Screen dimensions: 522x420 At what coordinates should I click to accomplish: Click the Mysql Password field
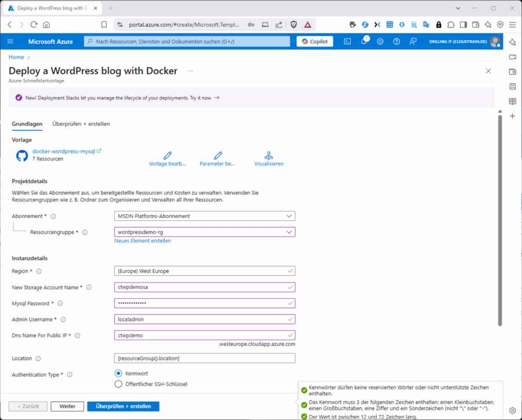click(x=204, y=303)
